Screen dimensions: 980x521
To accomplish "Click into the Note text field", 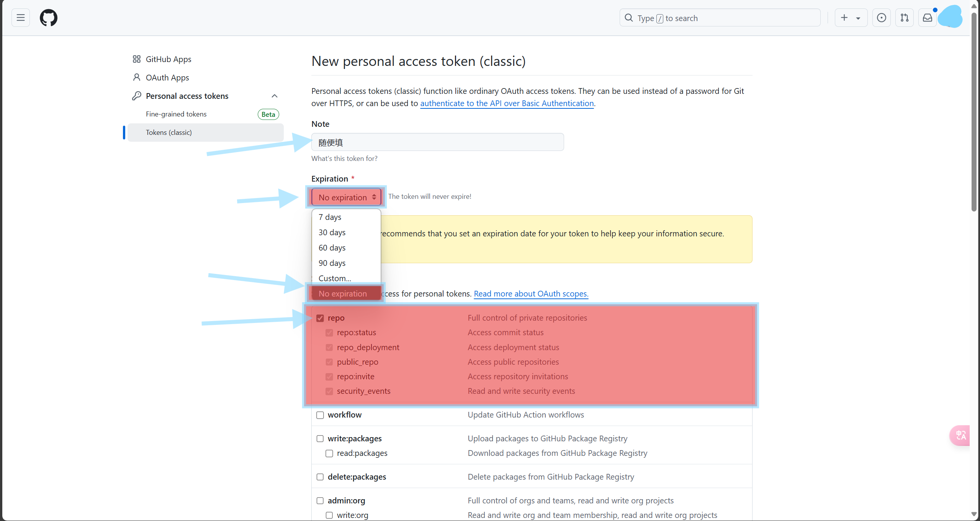I will click(437, 143).
